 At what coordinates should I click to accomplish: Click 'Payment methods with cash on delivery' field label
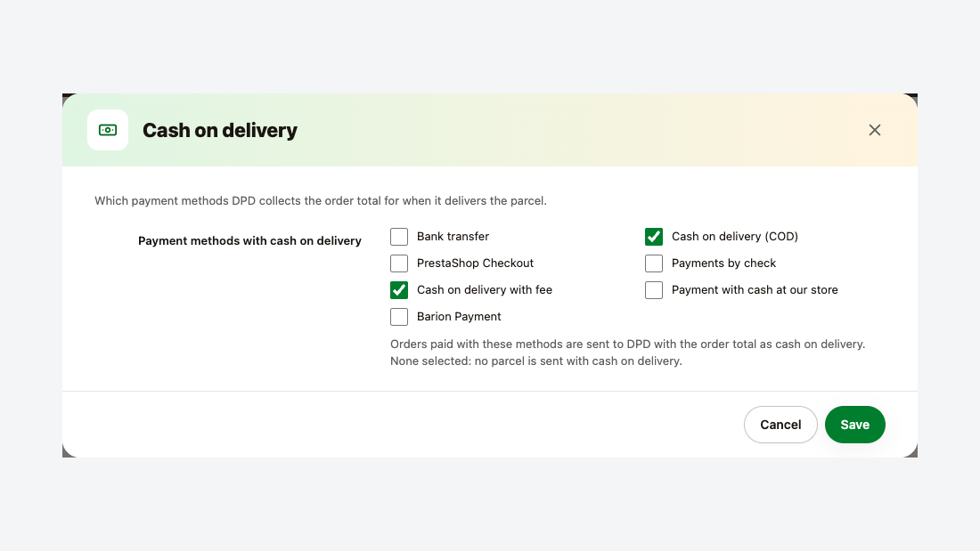(x=250, y=240)
